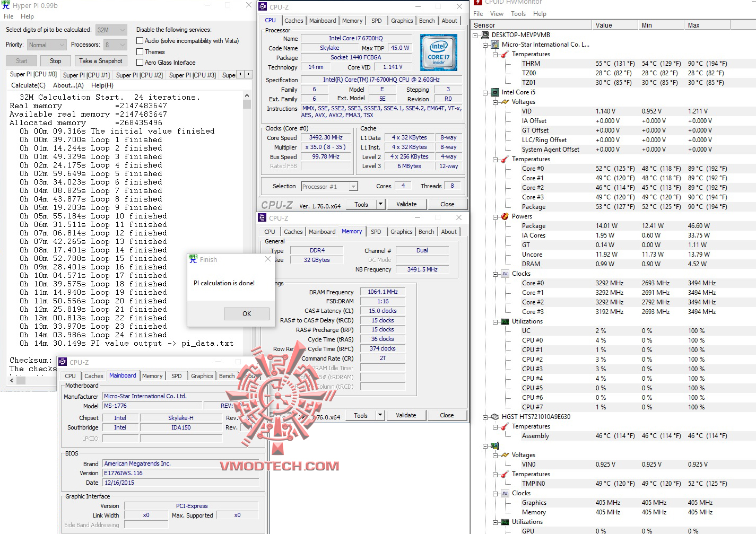Click the horizontal scrollbar thumb in Super PI log
This screenshot has height=534, width=756.
click(21, 380)
